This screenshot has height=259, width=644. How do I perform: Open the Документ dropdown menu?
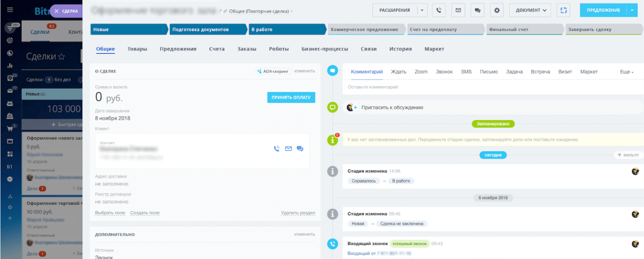pos(530,10)
